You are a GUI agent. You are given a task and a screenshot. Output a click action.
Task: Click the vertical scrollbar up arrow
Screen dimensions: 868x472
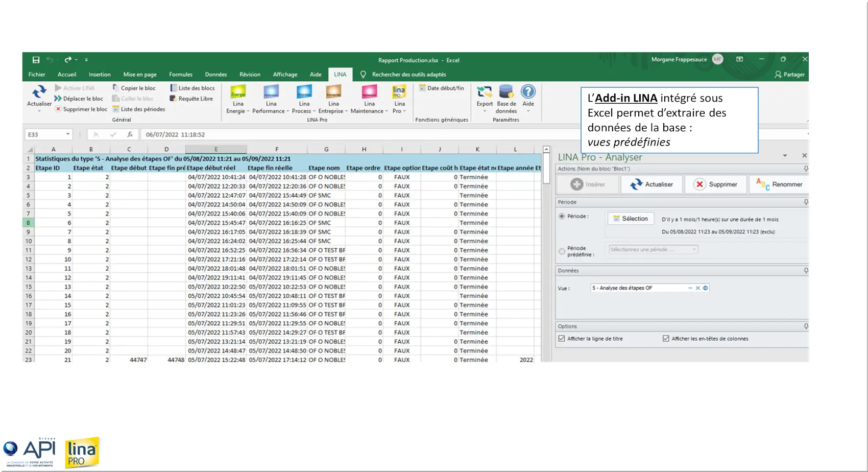coord(546,150)
